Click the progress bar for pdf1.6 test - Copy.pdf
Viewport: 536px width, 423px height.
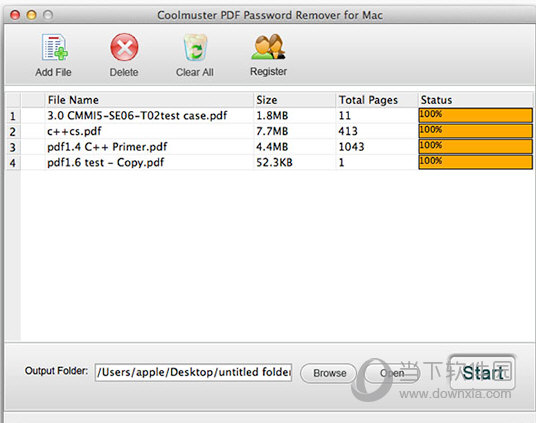click(475, 162)
